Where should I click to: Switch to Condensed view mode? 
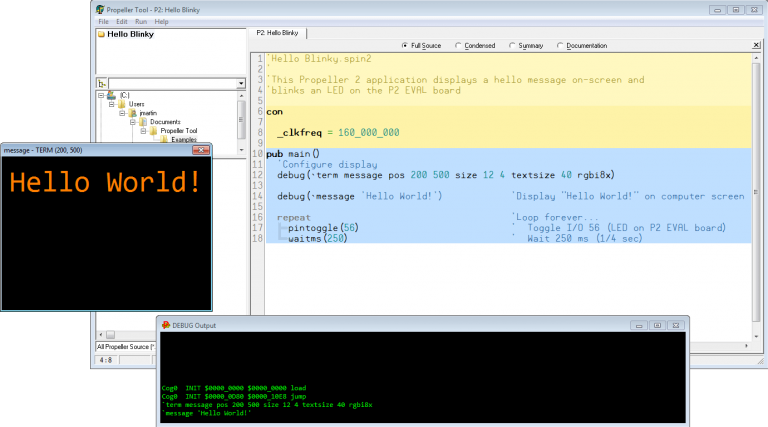pyautogui.click(x=458, y=45)
